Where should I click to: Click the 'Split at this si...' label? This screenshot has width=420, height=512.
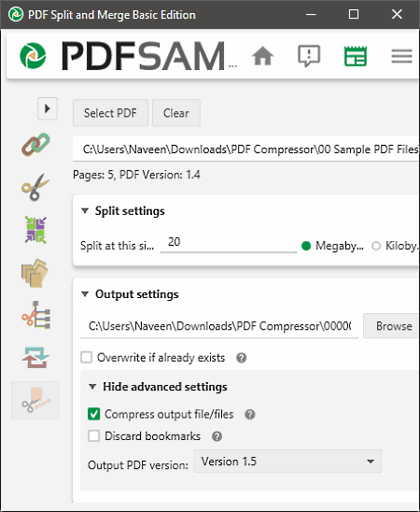[x=117, y=246]
